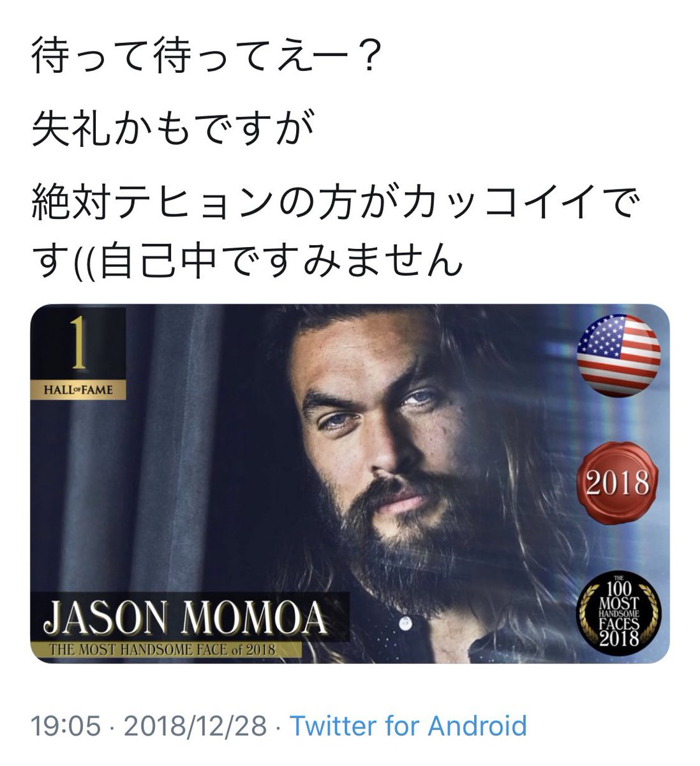Select the Hall of Fame label
The height and width of the screenshot is (766, 700).
coord(78,389)
